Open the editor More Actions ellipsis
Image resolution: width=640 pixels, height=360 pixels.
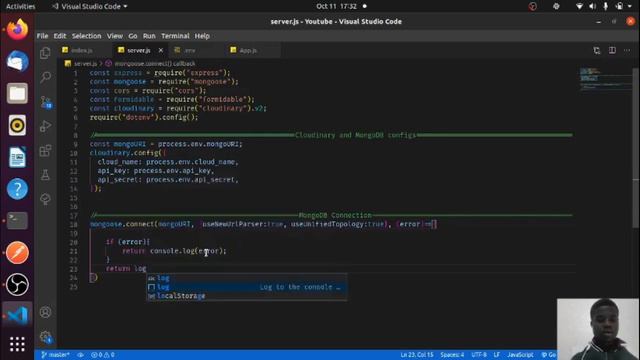627,50
